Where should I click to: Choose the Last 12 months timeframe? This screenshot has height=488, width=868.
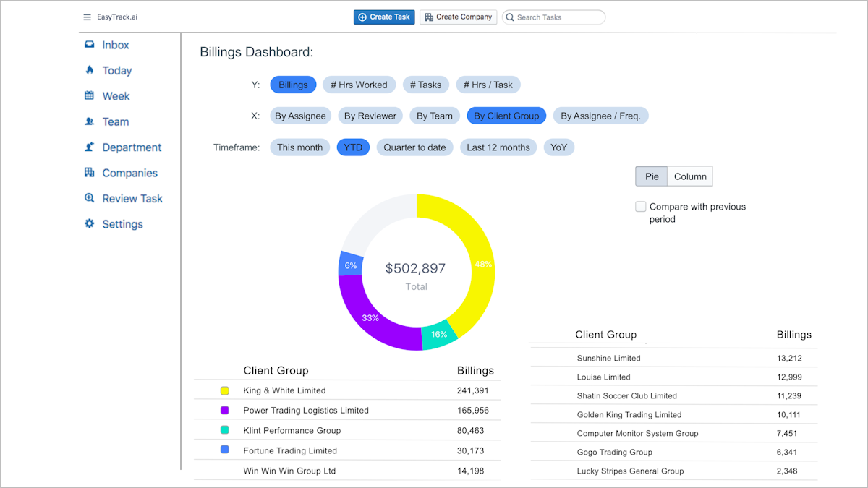pyautogui.click(x=498, y=147)
